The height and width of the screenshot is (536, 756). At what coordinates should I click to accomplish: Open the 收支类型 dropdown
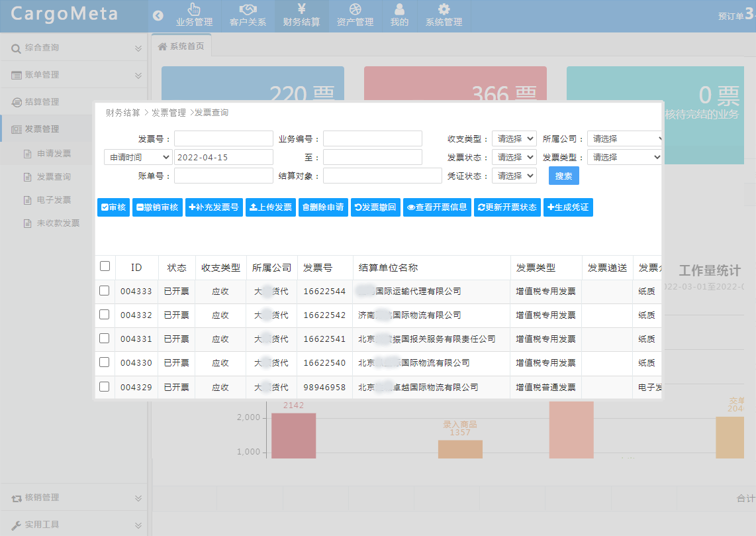514,138
